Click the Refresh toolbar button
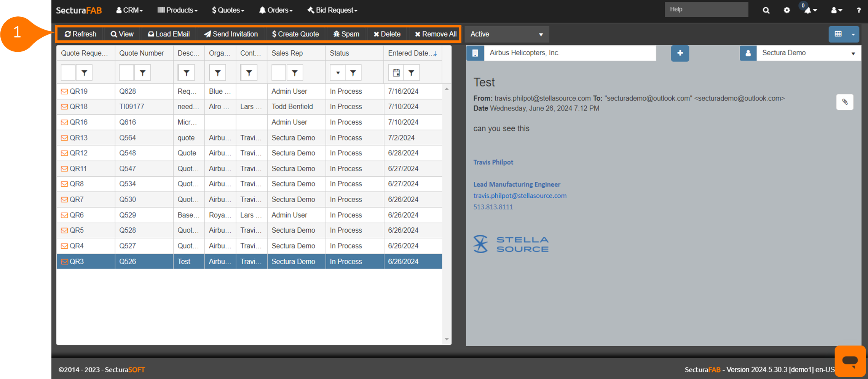The width and height of the screenshot is (868, 379). [80, 34]
